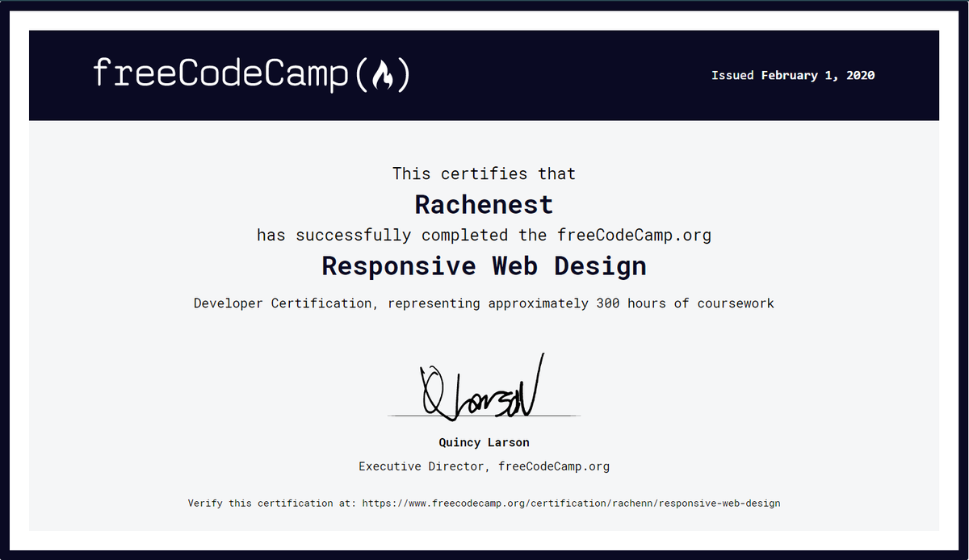Select the 'Responsive Web Design' title
The width and height of the screenshot is (969, 560).
(484, 265)
